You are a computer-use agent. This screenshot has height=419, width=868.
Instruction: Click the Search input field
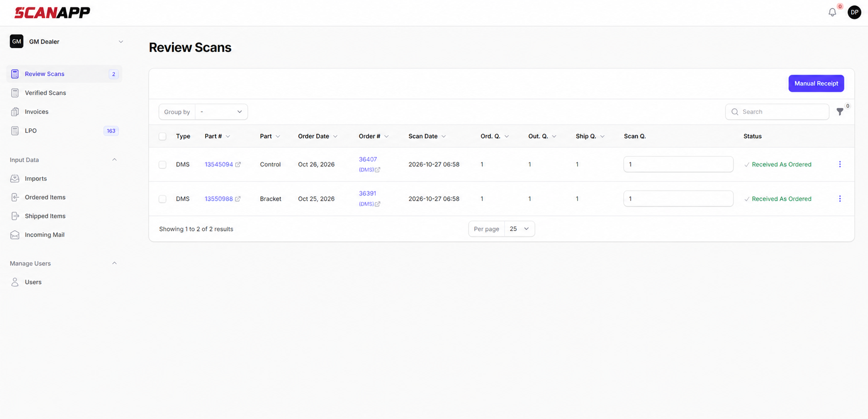pos(777,112)
